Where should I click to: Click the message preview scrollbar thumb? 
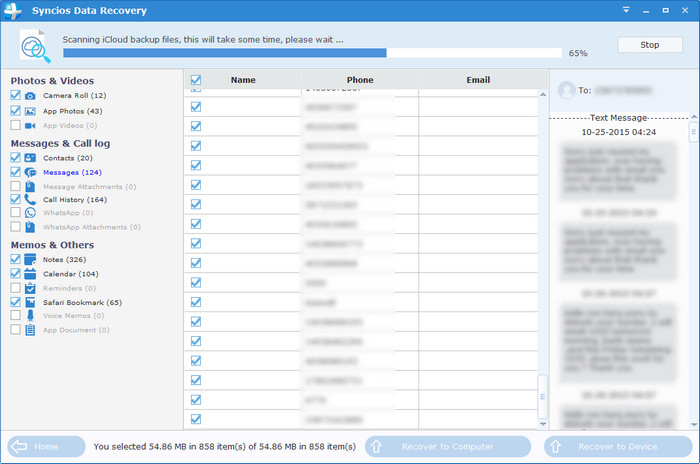[x=694, y=132]
